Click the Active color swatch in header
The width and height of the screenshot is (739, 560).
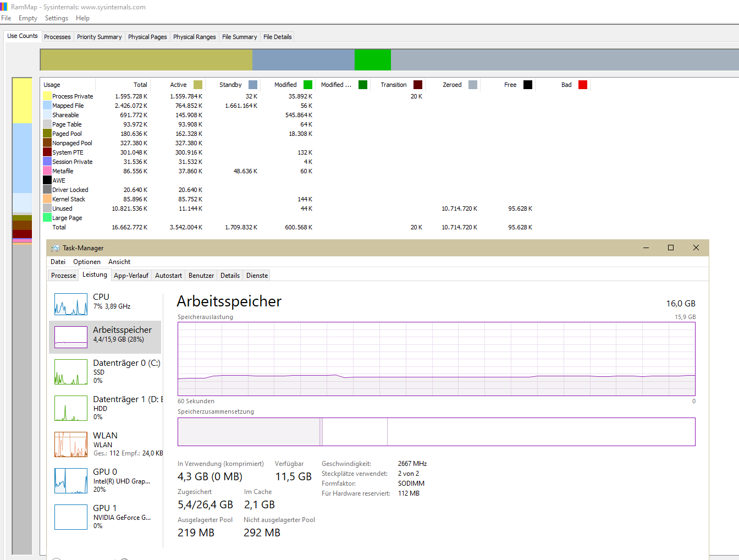click(x=198, y=85)
